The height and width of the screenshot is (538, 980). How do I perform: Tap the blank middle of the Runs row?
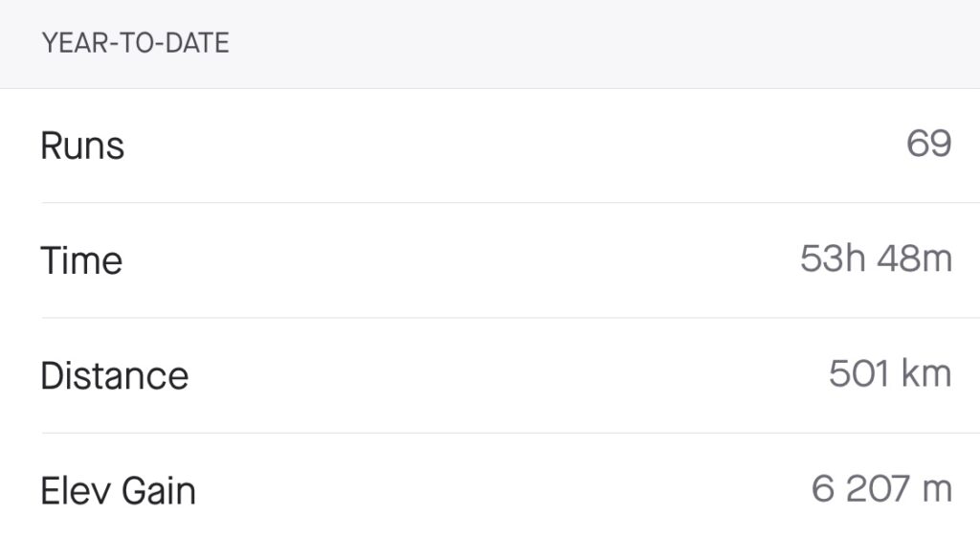tap(498, 146)
